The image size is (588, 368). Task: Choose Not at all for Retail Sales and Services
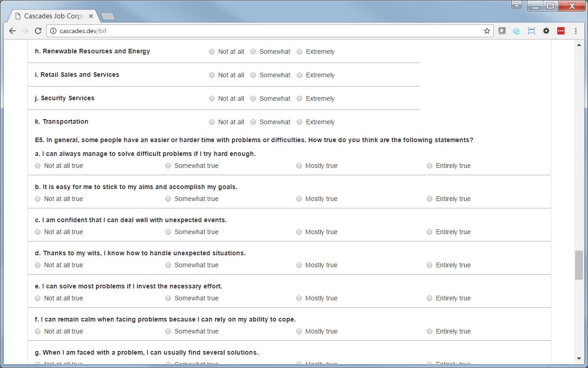click(212, 75)
